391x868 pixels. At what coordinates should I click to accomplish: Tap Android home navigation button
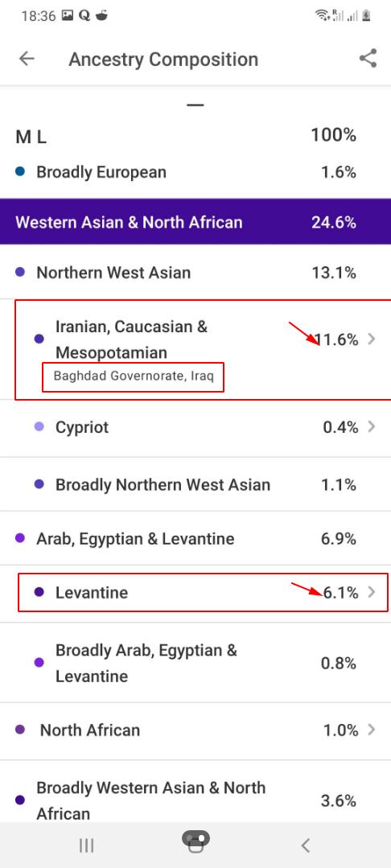pyautogui.click(x=195, y=842)
